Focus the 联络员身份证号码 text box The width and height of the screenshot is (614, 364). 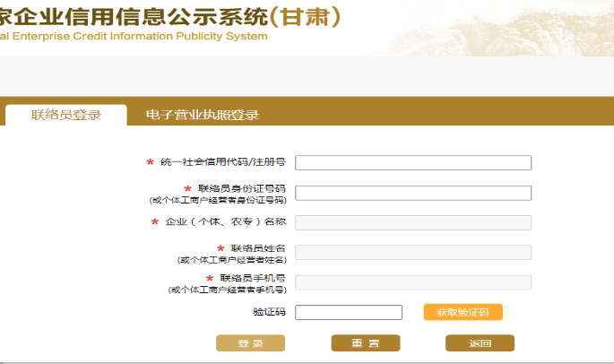pyautogui.click(x=413, y=193)
